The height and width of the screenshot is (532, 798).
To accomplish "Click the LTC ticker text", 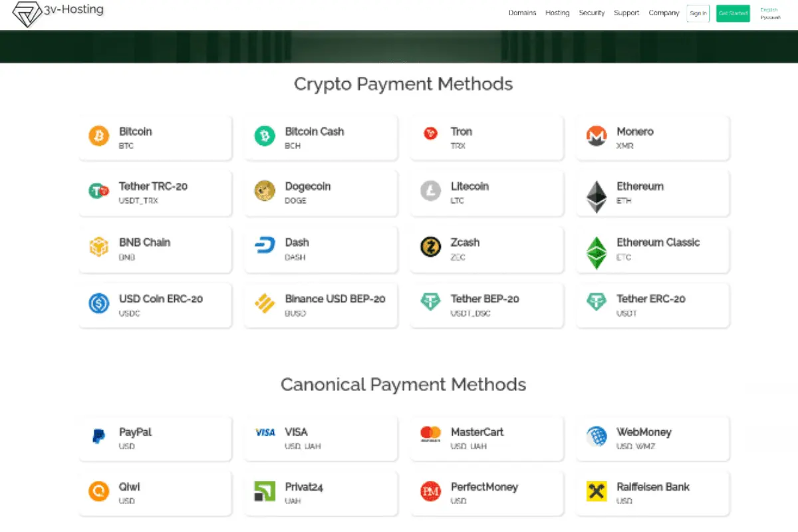I will coord(458,201).
